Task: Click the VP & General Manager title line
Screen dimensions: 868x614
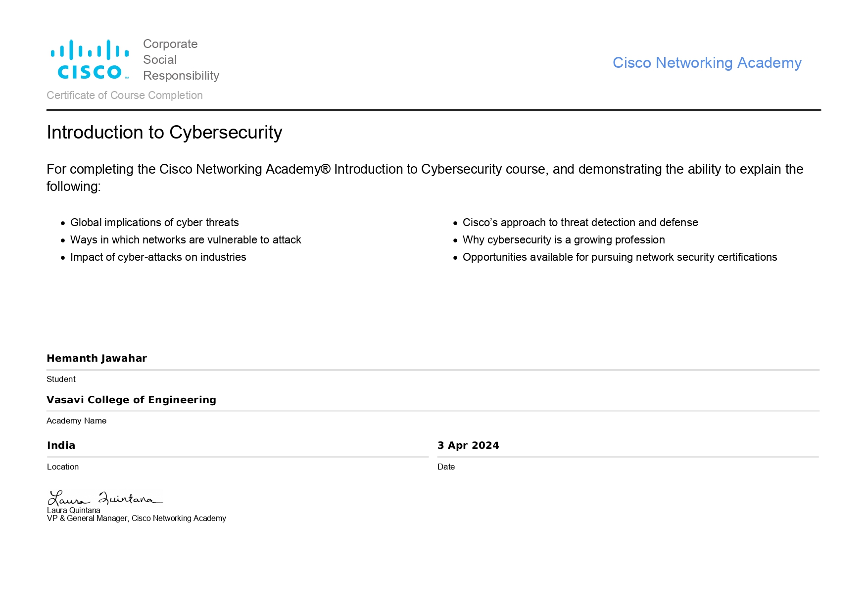Action: (137, 519)
